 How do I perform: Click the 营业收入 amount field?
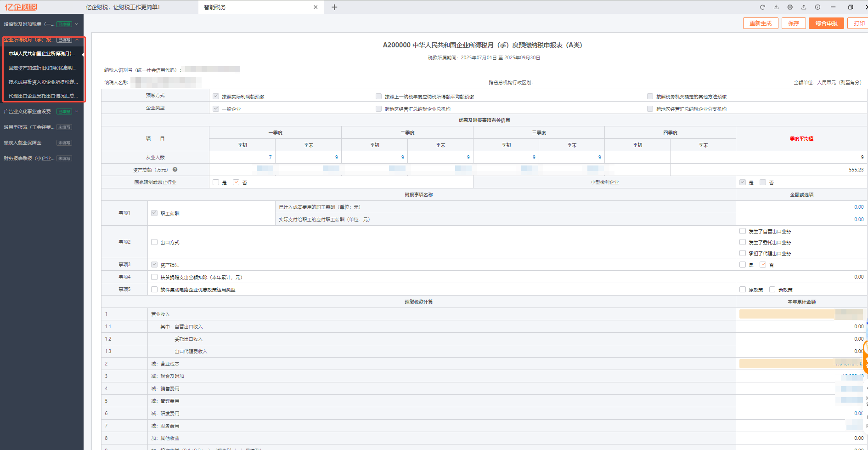point(787,314)
